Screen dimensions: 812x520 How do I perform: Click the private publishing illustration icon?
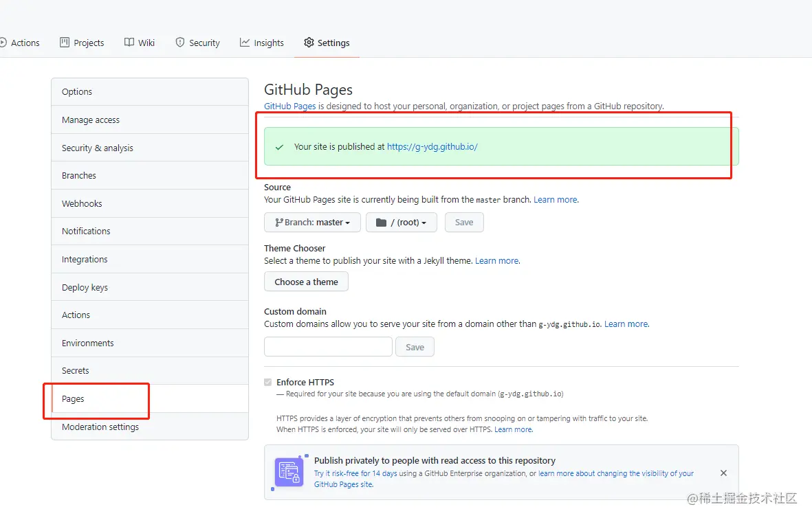tap(289, 473)
